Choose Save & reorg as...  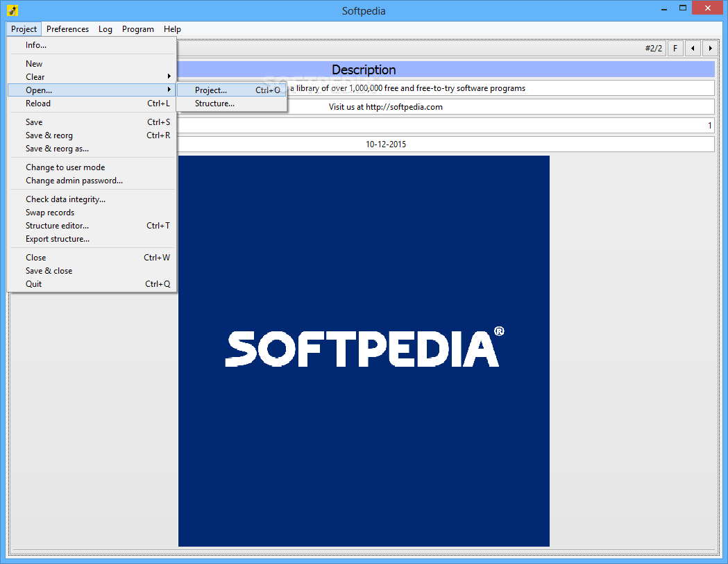[x=92, y=149]
